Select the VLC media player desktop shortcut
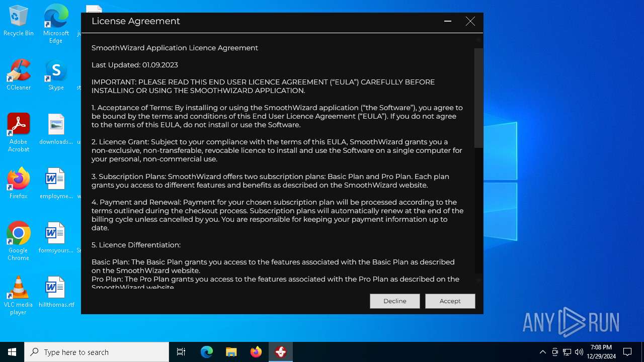This screenshot has height=362, width=644. [x=19, y=296]
